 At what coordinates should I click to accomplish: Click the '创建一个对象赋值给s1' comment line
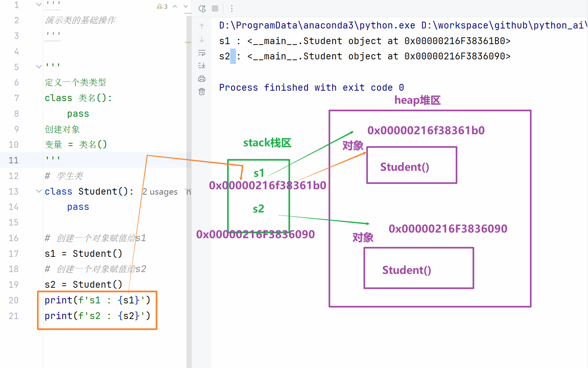pyautogui.click(x=95, y=238)
